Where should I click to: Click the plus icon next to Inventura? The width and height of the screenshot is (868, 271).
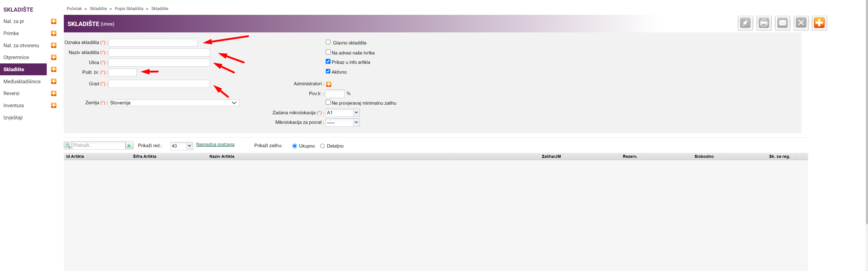(x=54, y=105)
